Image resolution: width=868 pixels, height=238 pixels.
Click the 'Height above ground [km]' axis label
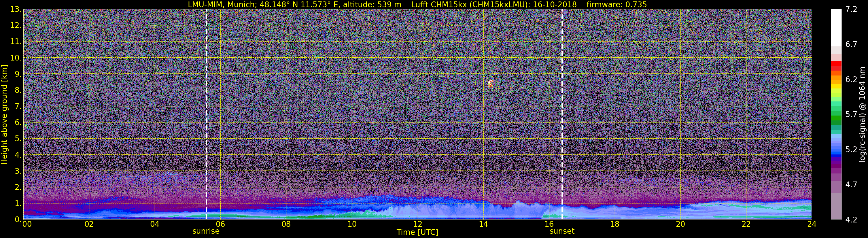[4, 114]
